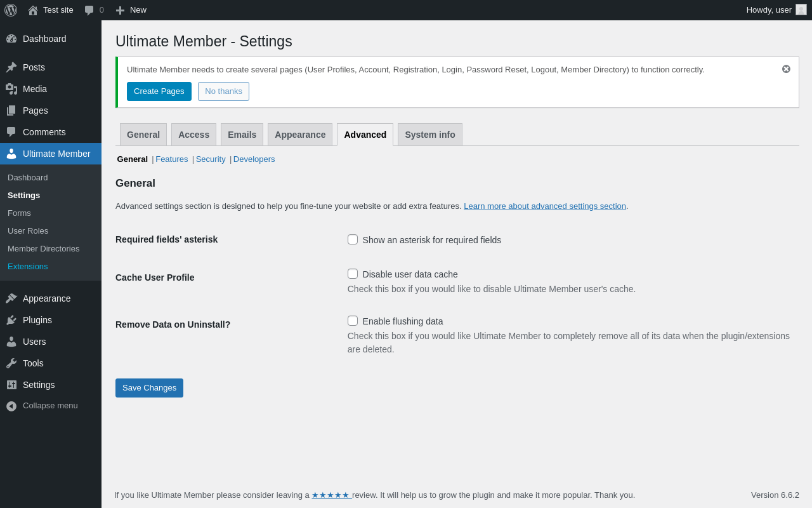The width and height of the screenshot is (812, 508).
Task: Enable asterisk for required fields
Action: [353, 239]
